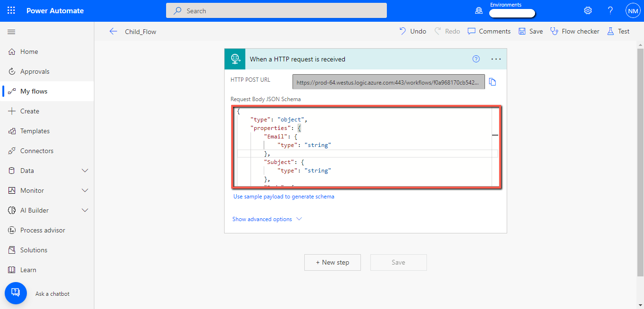Click the Learn book icon
The width and height of the screenshot is (644, 309).
pos(12,270)
